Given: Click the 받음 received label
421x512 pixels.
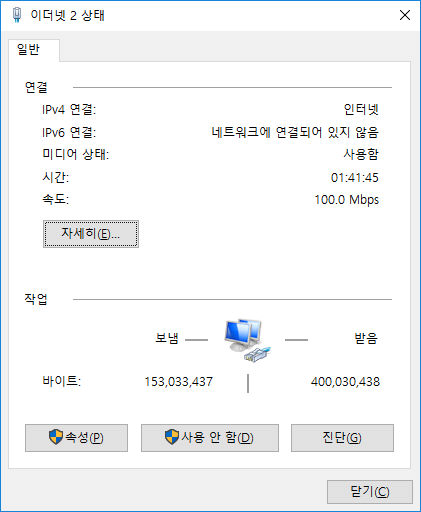Looking at the screenshot, I should [x=366, y=338].
